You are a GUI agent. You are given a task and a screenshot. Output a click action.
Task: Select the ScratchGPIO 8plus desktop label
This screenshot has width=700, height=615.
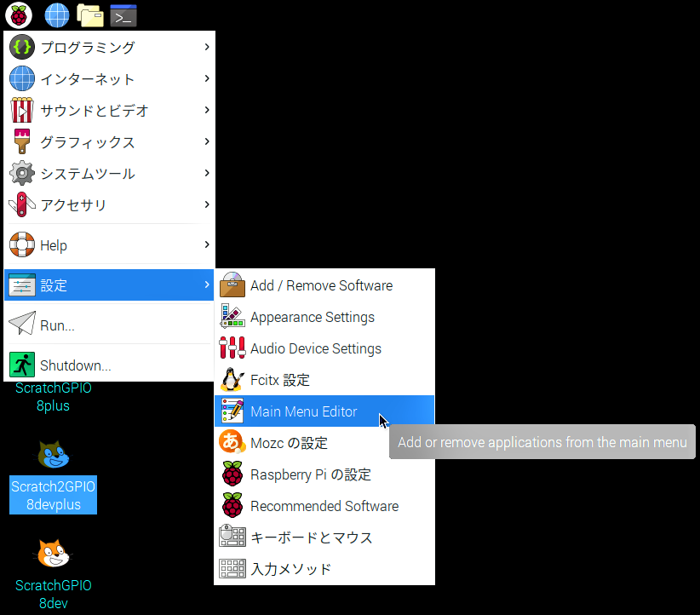click(x=53, y=397)
